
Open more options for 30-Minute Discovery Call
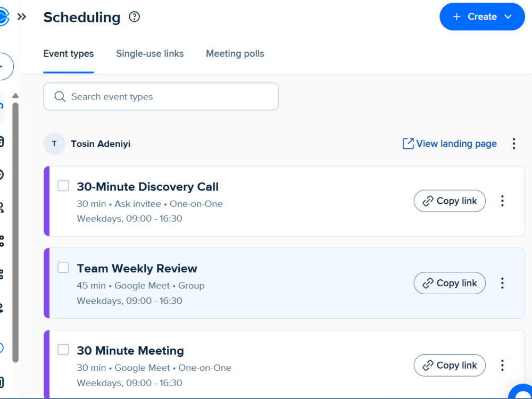(503, 201)
